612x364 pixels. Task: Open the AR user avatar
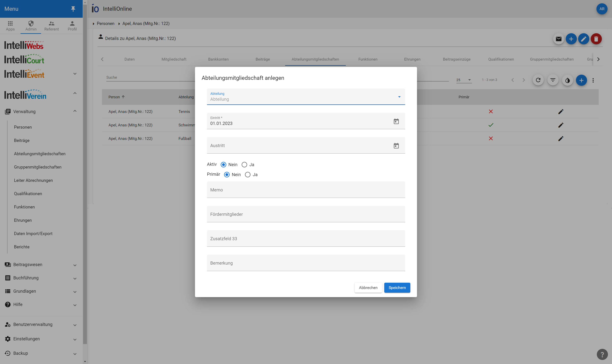tap(602, 9)
